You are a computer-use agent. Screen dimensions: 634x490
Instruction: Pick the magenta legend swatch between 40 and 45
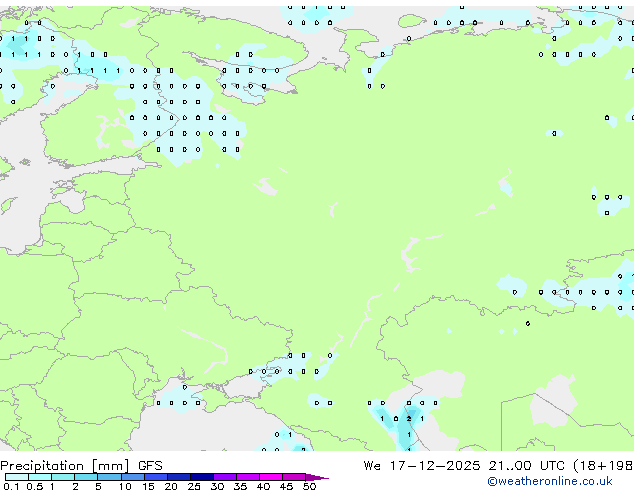coord(271,477)
